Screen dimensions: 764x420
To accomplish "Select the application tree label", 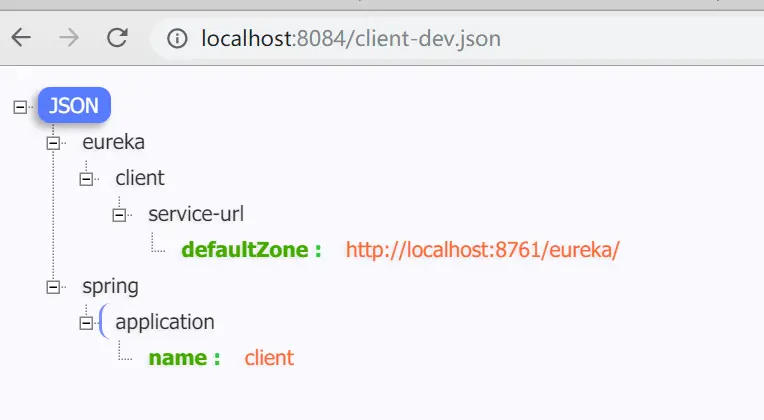I will point(165,323).
